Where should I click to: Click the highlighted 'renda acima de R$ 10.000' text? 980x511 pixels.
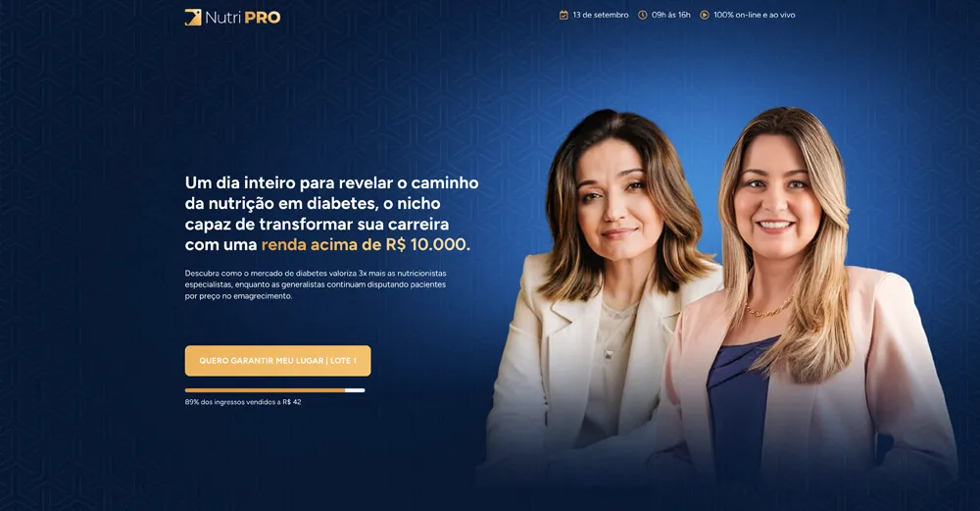tap(364, 244)
